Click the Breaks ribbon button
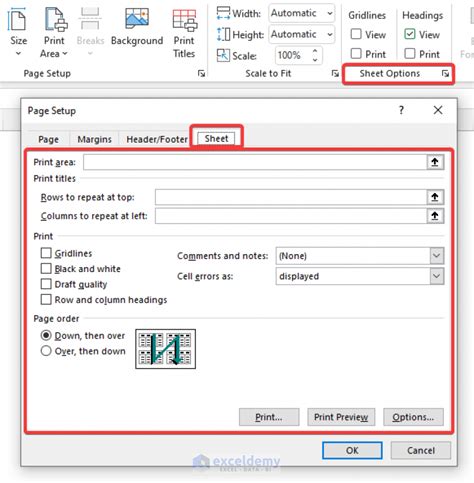 tap(90, 31)
